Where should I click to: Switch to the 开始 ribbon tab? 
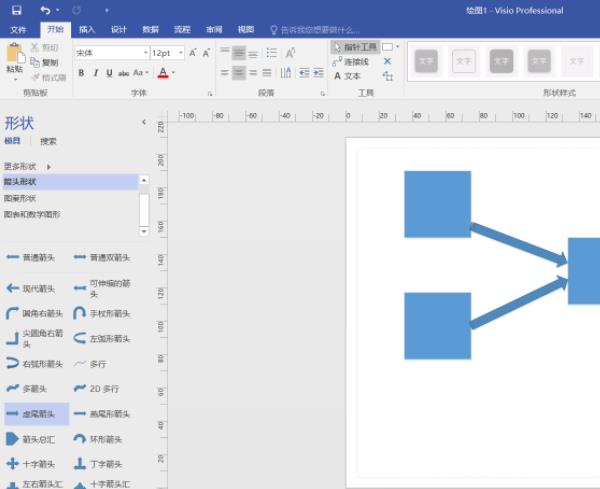55,29
